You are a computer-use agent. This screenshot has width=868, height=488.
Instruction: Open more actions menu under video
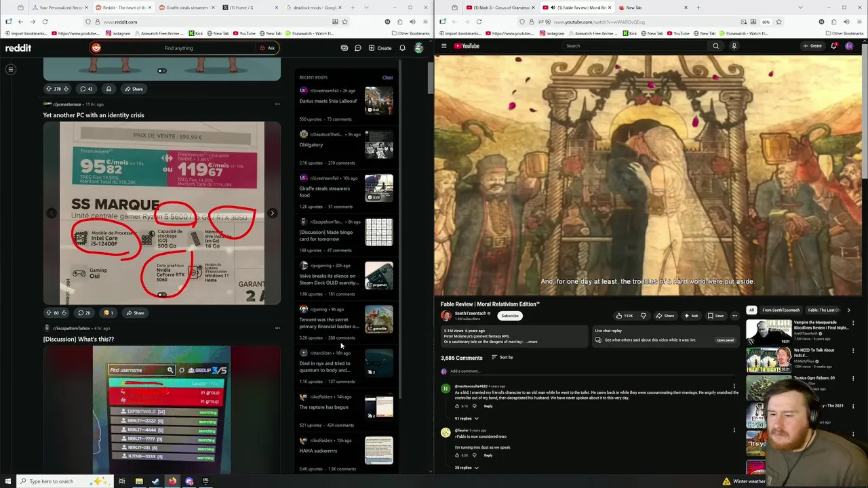click(x=734, y=316)
